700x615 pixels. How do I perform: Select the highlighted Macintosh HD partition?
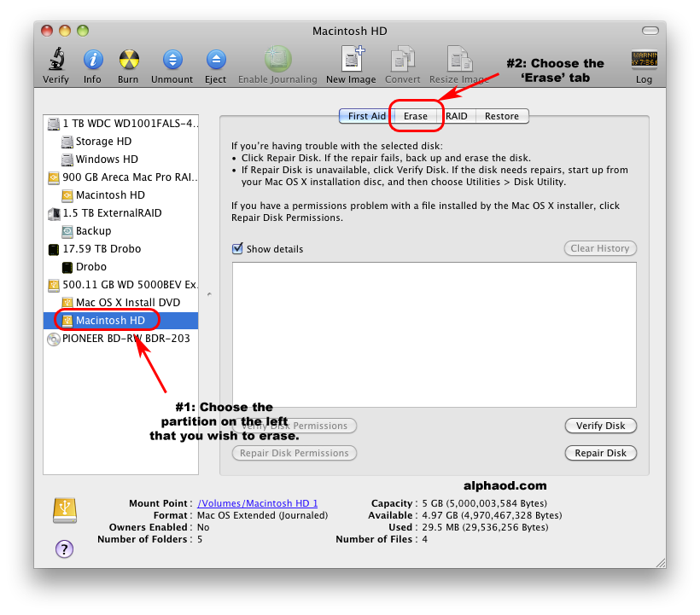point(120,321)
